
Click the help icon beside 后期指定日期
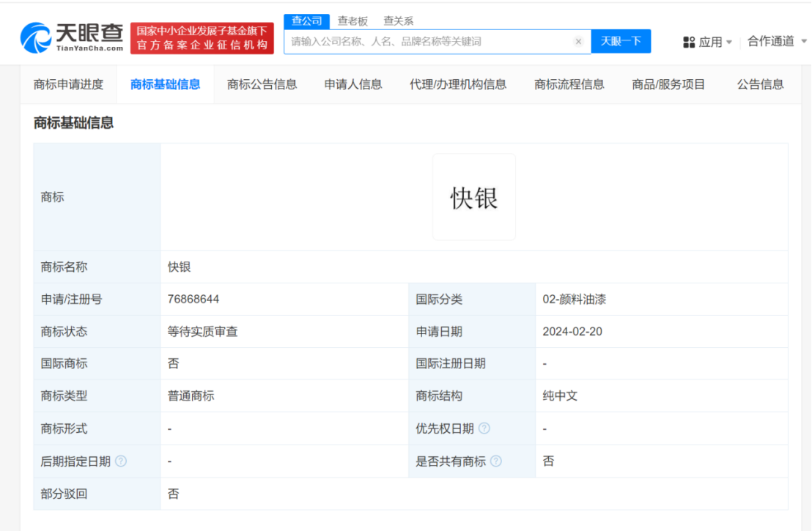(x=121, y=461)
